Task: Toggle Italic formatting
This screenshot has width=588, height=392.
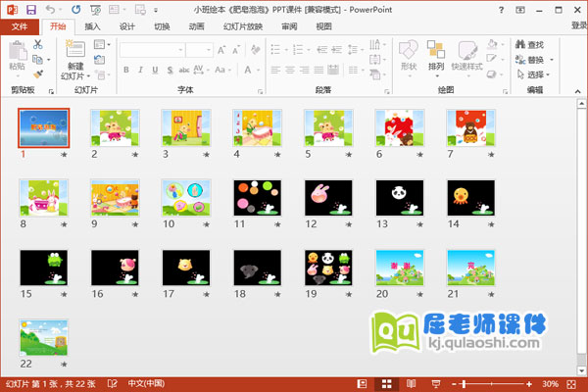Action: pyautogui.click(x=140, y=70)
